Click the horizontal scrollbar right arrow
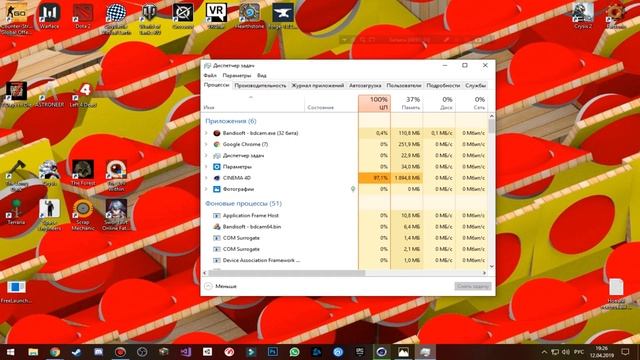The height and width of the screenshot is (360, 640). [x=484, y=273]
